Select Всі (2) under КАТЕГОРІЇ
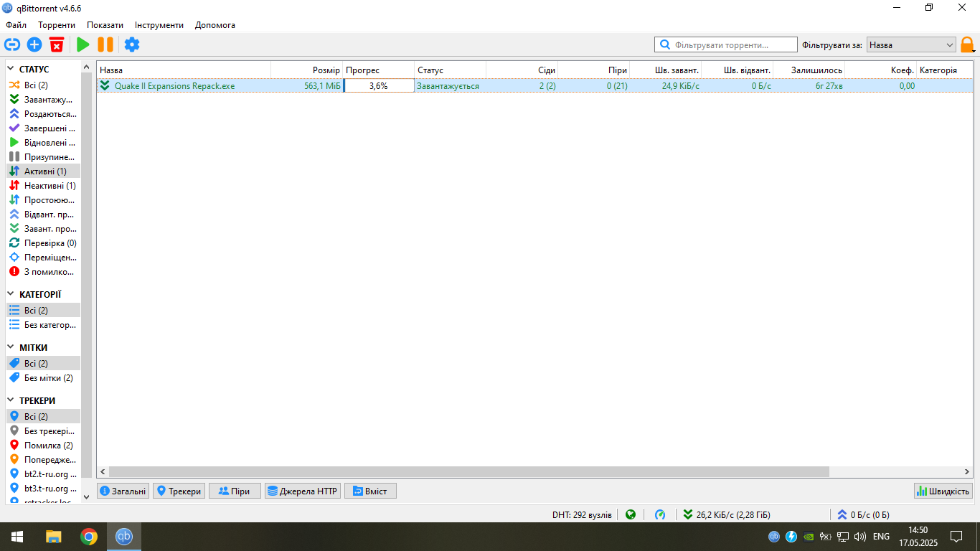 (43, 311)
